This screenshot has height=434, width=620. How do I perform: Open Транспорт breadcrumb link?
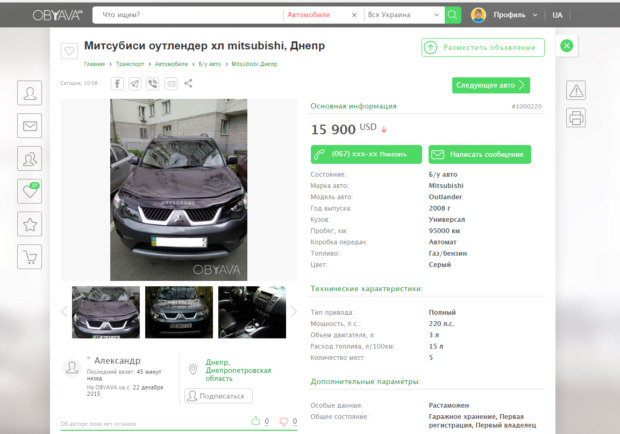(x=130, y=64)
